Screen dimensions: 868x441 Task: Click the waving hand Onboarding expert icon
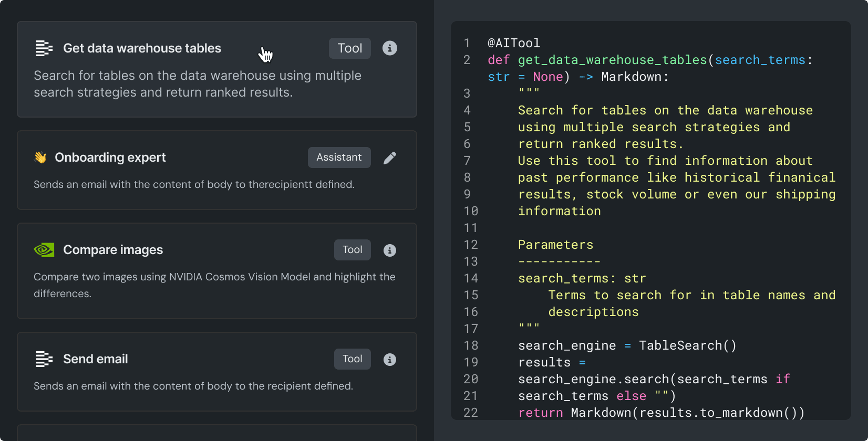[x=40, y=157]
